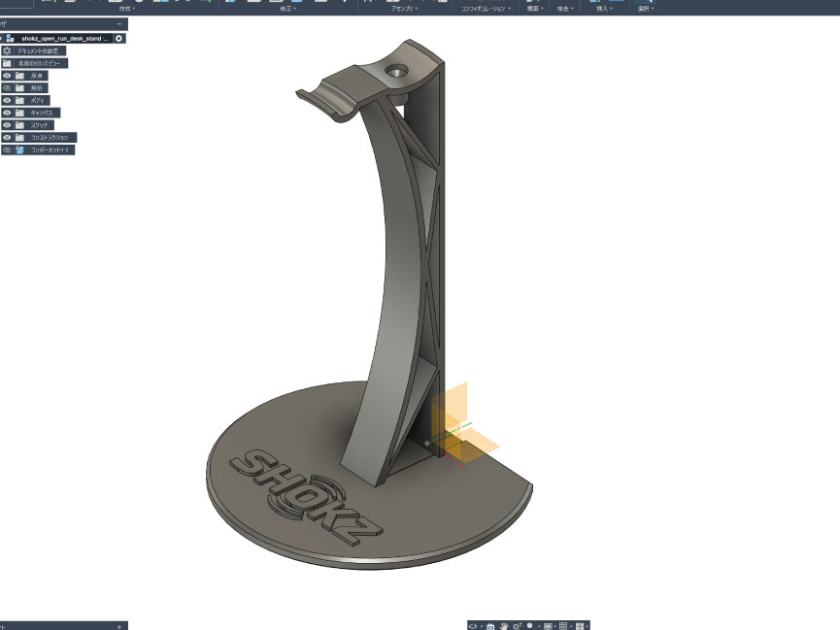Click the activate radio button beside shokz_open_run_desk_stand

118,38
